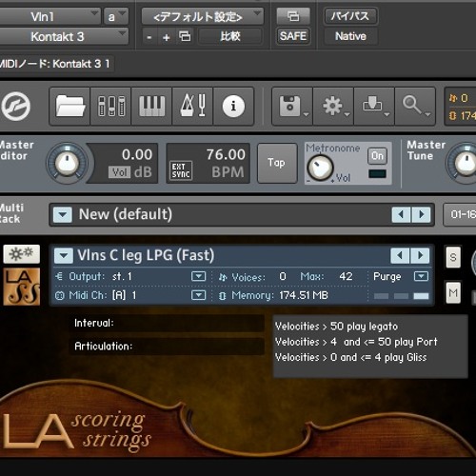Open the options gear menu
This screenshot has height=476, width=476.
[x=333, y=107]
